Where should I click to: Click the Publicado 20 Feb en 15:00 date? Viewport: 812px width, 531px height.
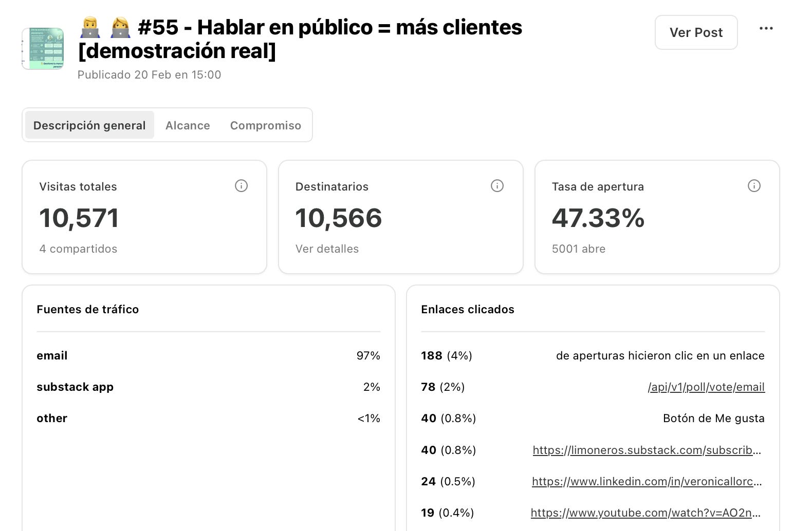[149, 74]
